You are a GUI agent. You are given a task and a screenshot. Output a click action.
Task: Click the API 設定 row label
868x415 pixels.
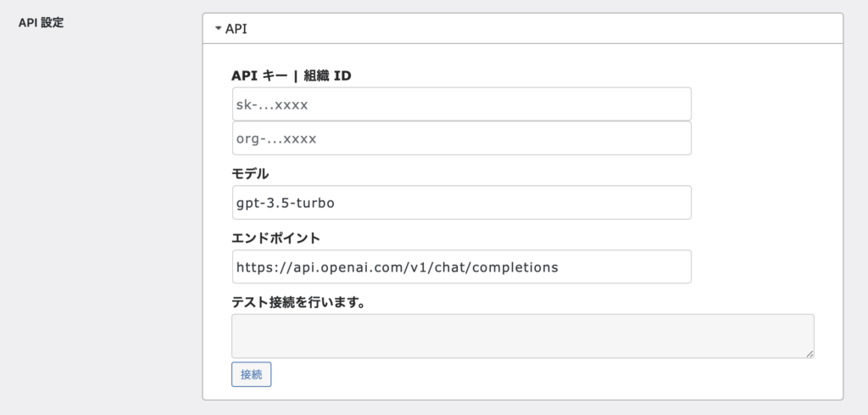[x=42, y=23]
